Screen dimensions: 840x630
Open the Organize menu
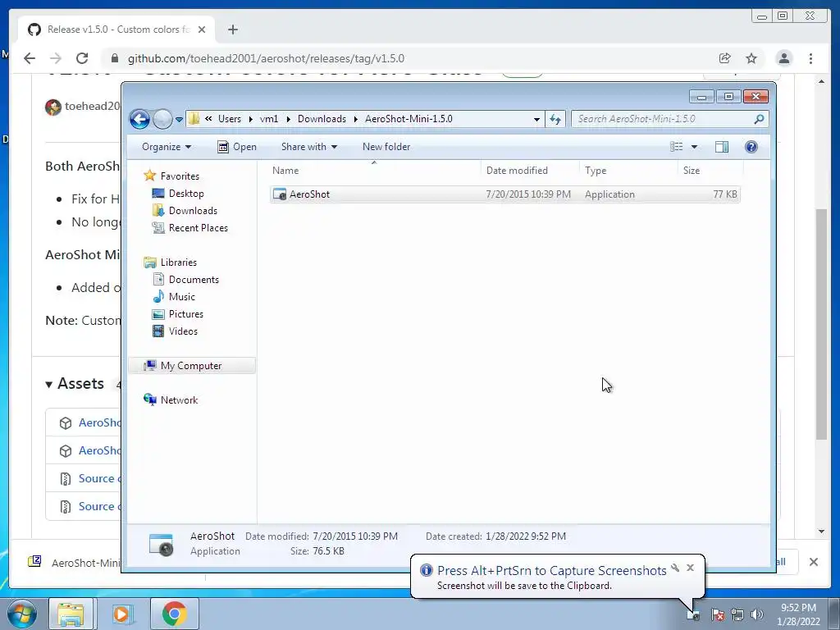point(166,147)
